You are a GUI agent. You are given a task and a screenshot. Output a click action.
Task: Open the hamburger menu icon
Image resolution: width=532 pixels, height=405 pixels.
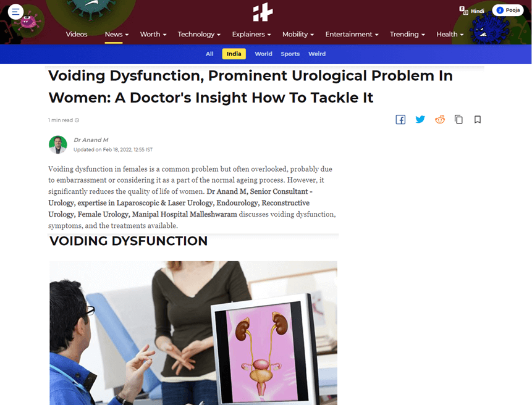(x=15, y=12)
